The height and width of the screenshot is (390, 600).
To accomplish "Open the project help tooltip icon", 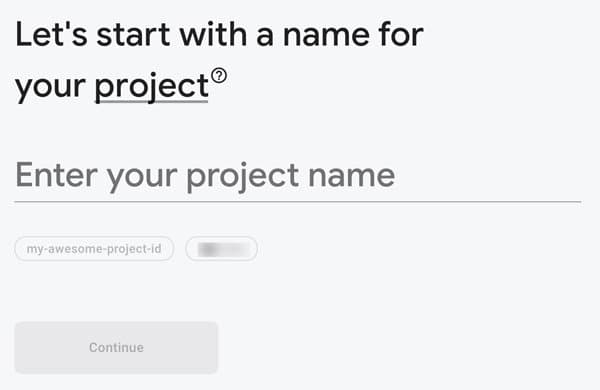I will tap(219, 75).
